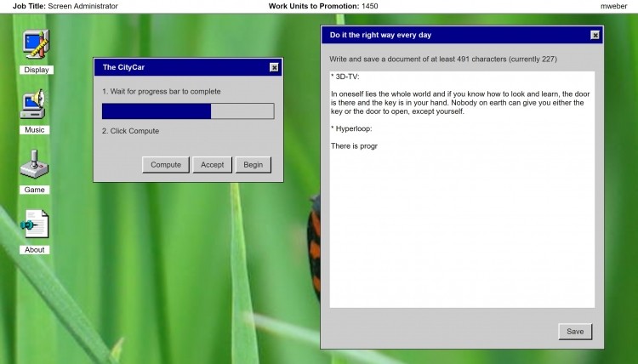
Task: Click The CityCar window title bar
Action: (x=188, y=67)
